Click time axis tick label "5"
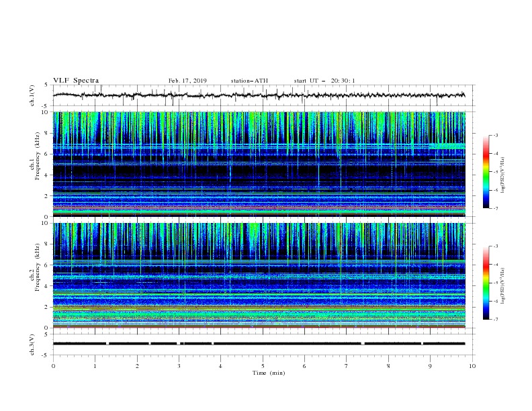 point(263,366)
